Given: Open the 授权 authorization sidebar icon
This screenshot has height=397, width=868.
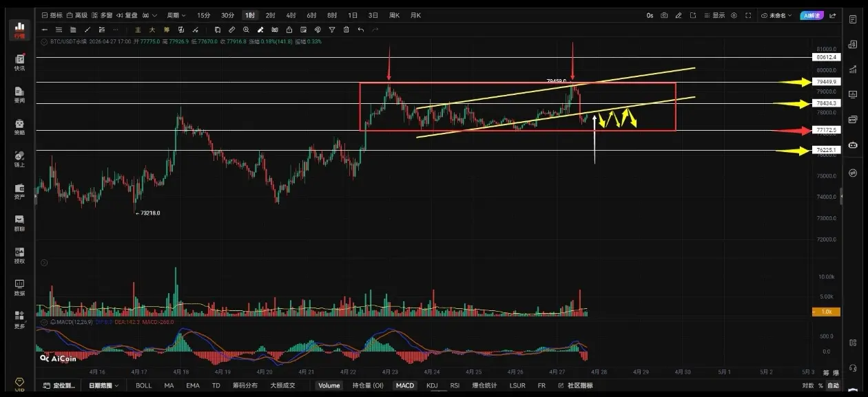Looking at the screenshot, I should coord(19,255).
